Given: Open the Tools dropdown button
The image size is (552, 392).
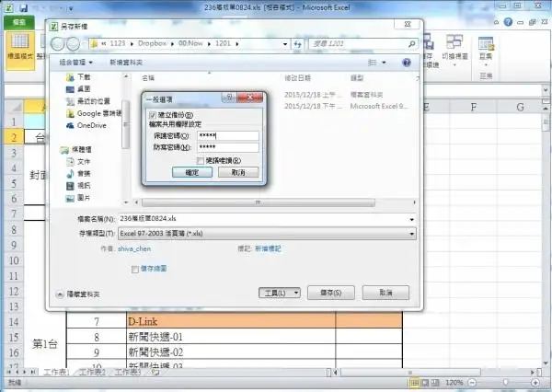Looking at the screenshot, I should (x=280, y=293).
